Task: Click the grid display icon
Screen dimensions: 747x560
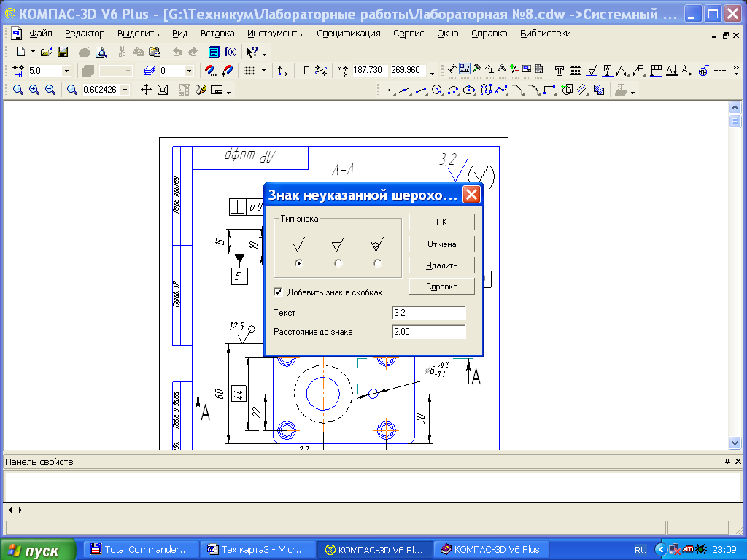Action: tap(250, 71)
